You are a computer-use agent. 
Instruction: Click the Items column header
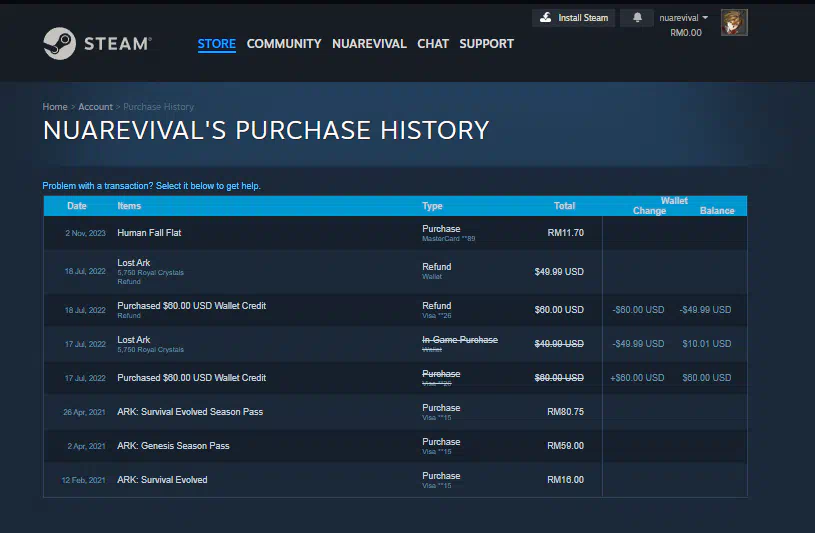pyautogui.click(x=129, y=206)
